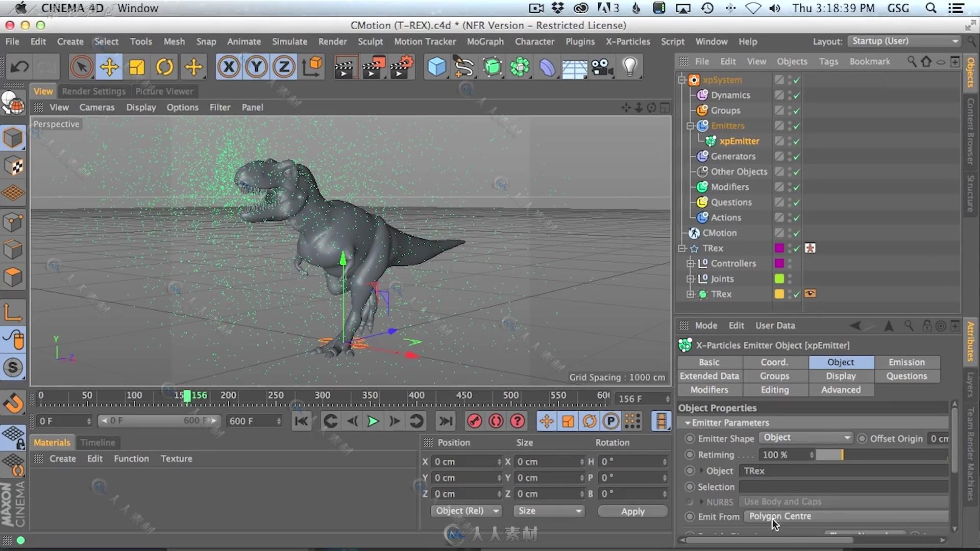Toggle the enable checkmark for xpEmitter
980x551 pixels.
point(797,141)
